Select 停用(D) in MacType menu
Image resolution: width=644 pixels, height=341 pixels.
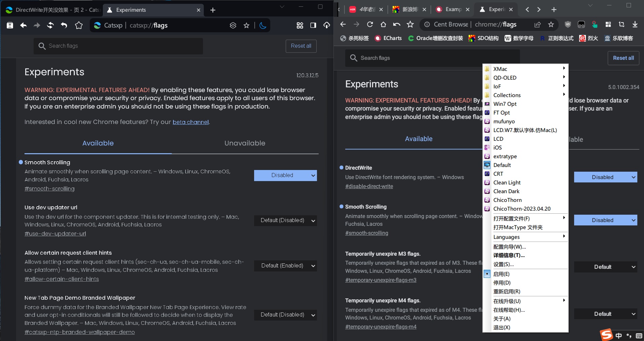tap(525, 283)
